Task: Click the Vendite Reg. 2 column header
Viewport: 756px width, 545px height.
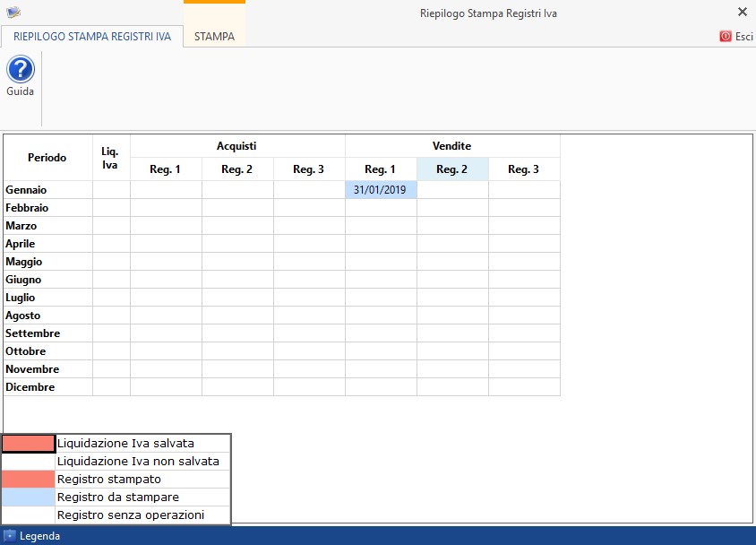Action: click(x=452, y=169)
